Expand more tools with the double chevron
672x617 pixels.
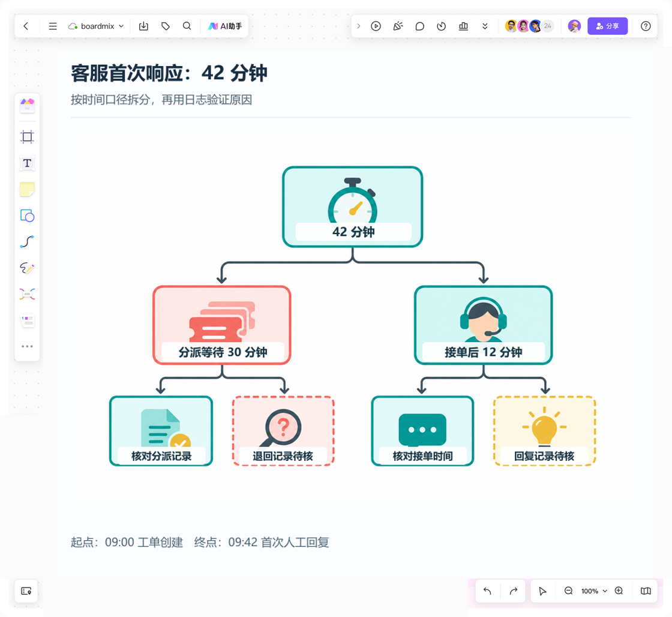click(x=485, y=26)
